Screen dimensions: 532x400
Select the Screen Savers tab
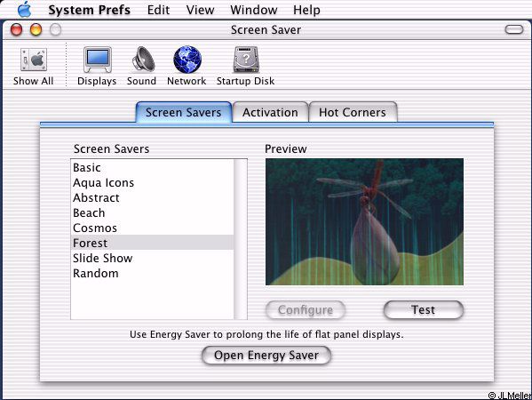click(x=184, y=112)
